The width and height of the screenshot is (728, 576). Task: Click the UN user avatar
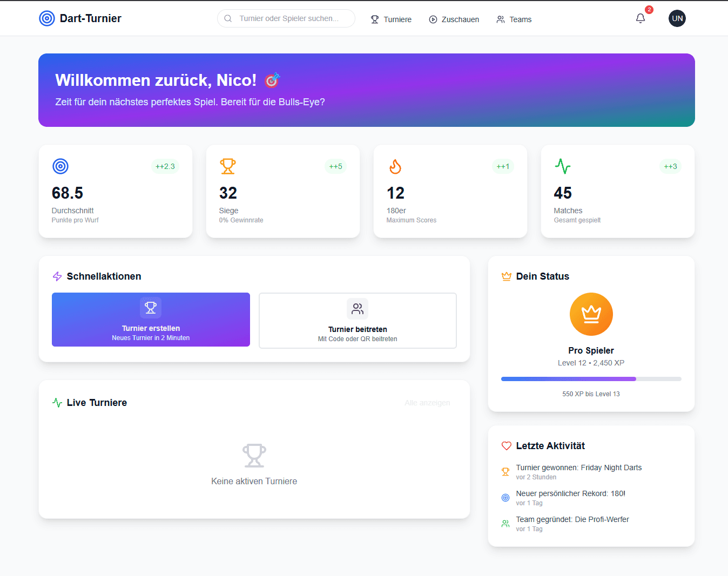[677, 18]
